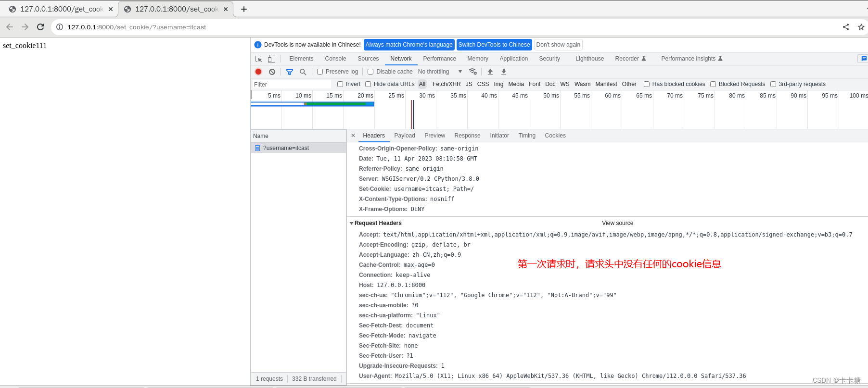
Task: Click Switch DevTools to Chinese button
Action: (x=494, y=45)
